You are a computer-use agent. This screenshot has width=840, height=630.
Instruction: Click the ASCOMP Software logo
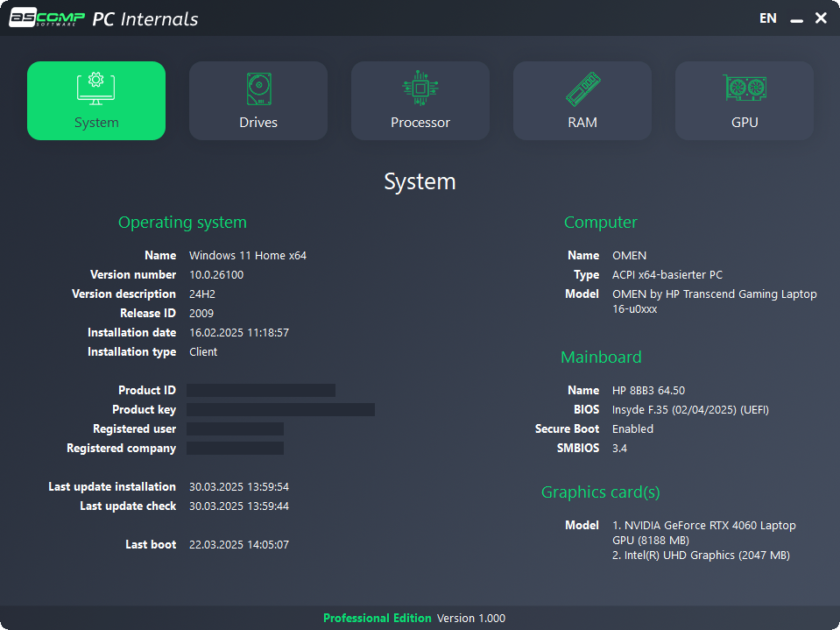coord(46,18)
